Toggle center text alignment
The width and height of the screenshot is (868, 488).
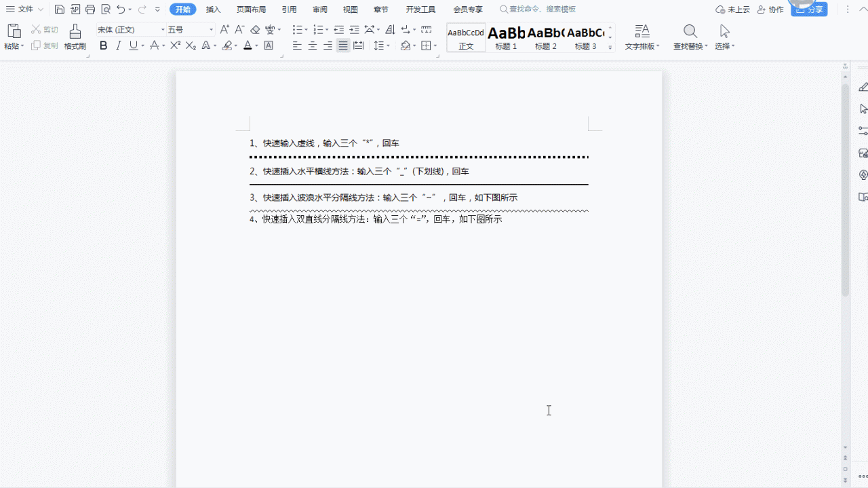(x=313, y=45)
